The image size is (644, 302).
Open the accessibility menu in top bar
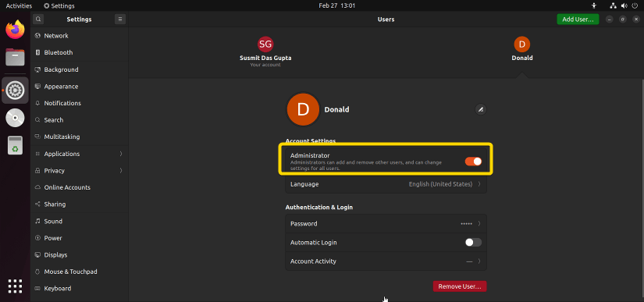(594, 5)
